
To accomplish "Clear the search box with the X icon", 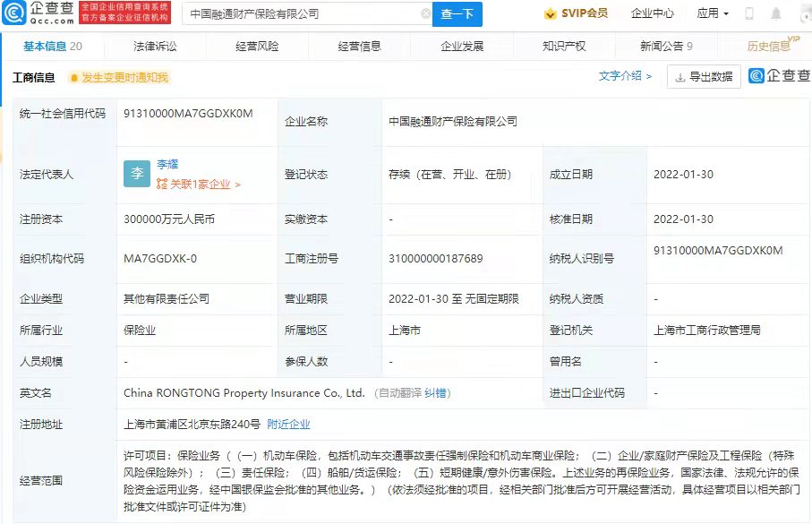I will (x=425, y=14).
